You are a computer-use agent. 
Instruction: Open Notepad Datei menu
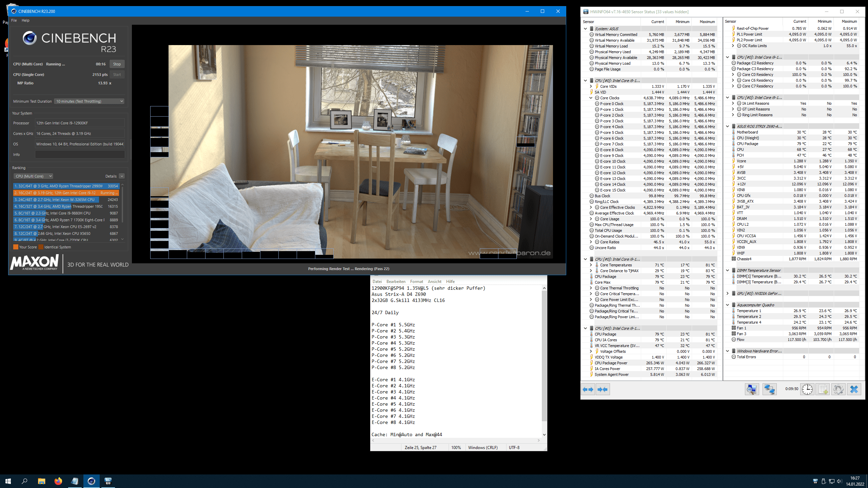click(377, 282)
